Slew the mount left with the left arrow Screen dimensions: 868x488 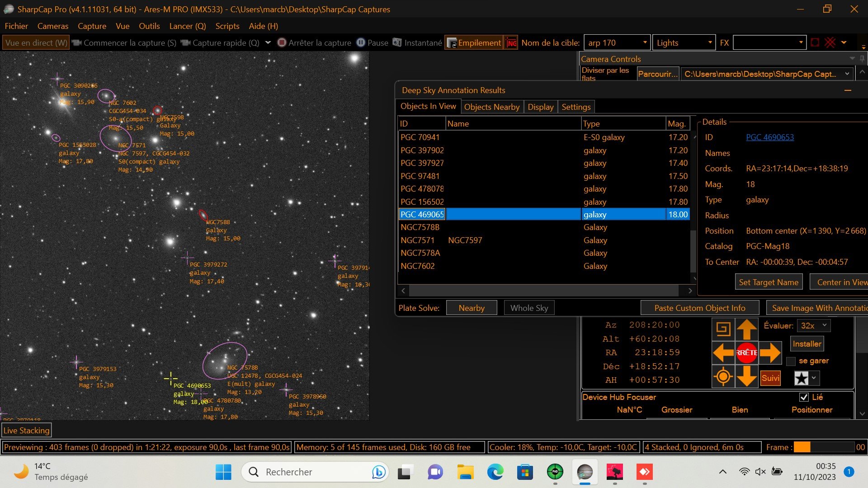(x=723, y=352)
